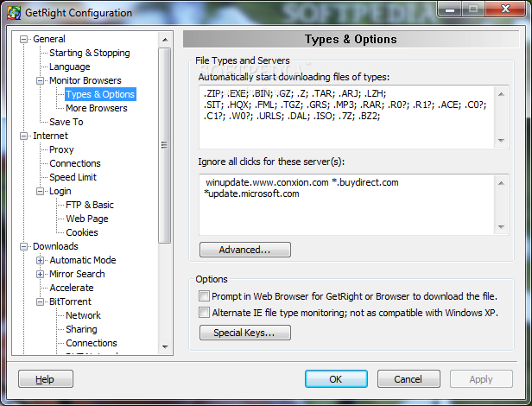Viewport: 532px width, 406px height.
Task: Click the Apply button
Action: 481,379
